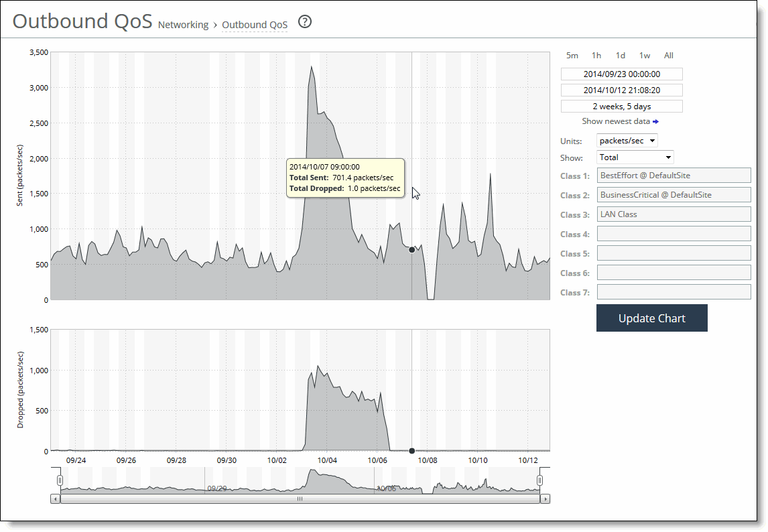Click the horizontal scrollbar track below the overview chart
The width and height of the screenshot is (768, 532).
click(x=300, y=498)
